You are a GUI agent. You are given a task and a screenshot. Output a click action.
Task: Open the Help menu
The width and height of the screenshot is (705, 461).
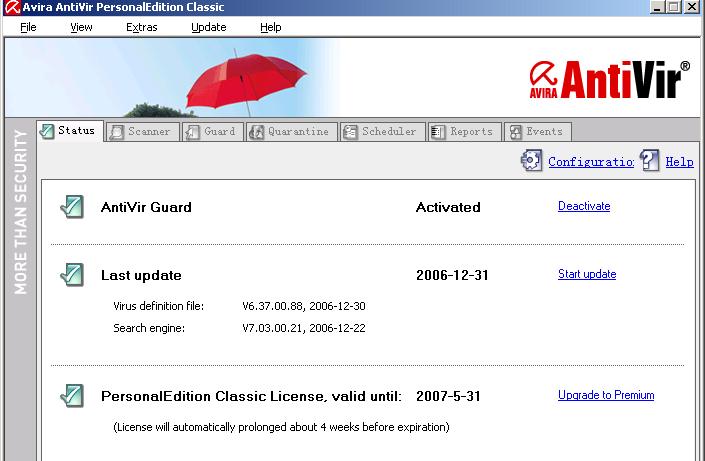click(271, 27)
